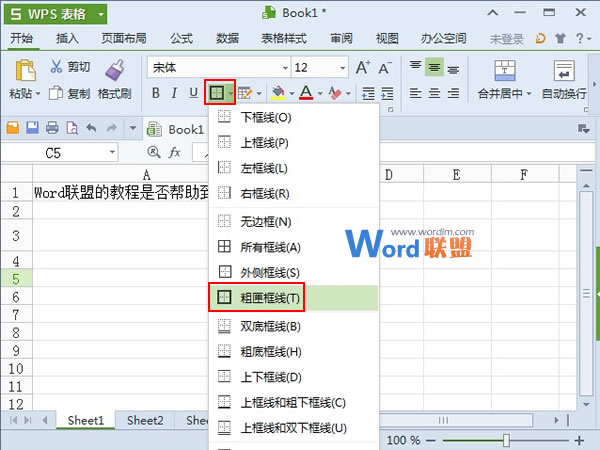Open the draw border dropdown arrow
Image resolution: width=600 pixels, height=450 pixels.
[259, 93]
